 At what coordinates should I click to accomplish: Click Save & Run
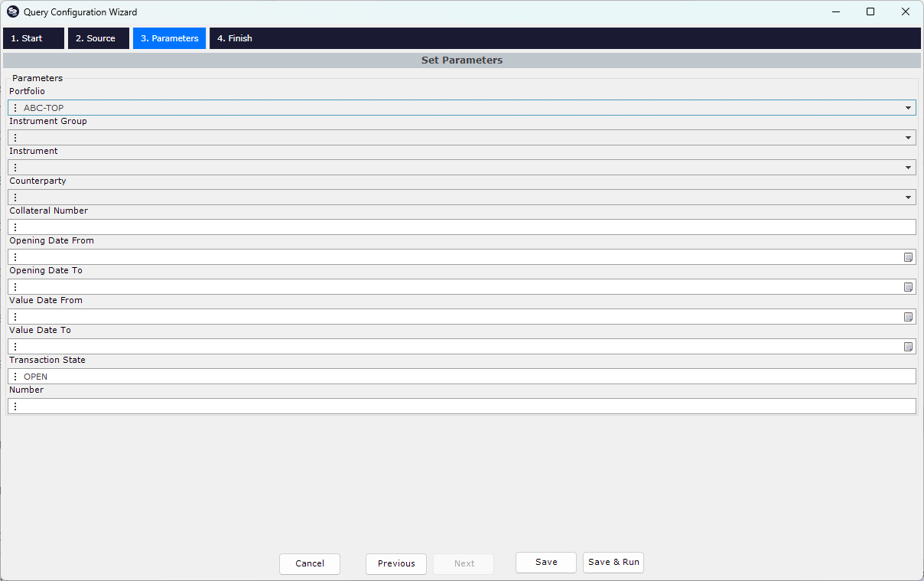[613, 562]
